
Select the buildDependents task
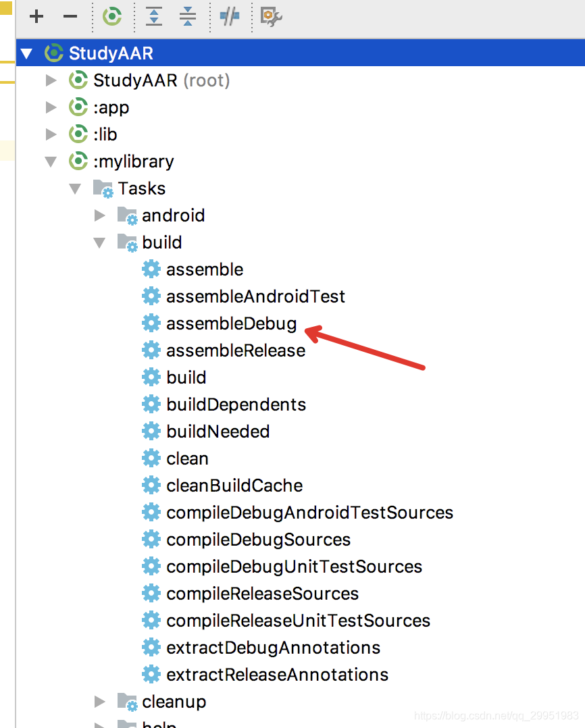236,405
